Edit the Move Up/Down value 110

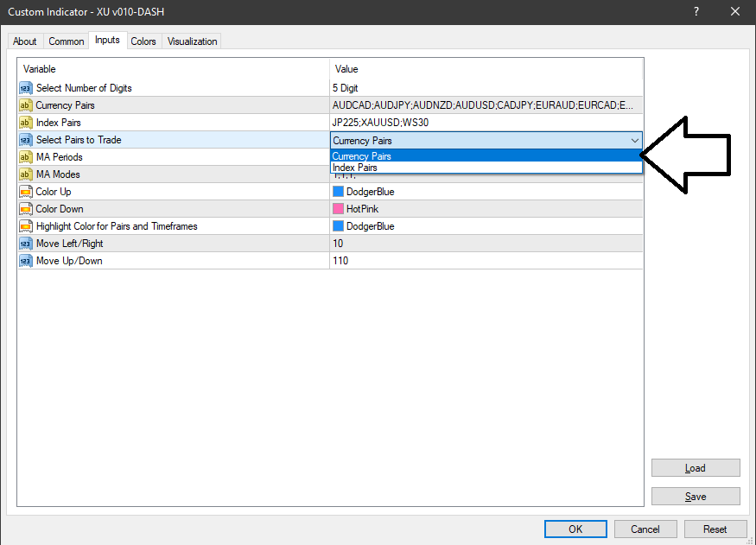(340, 261)
